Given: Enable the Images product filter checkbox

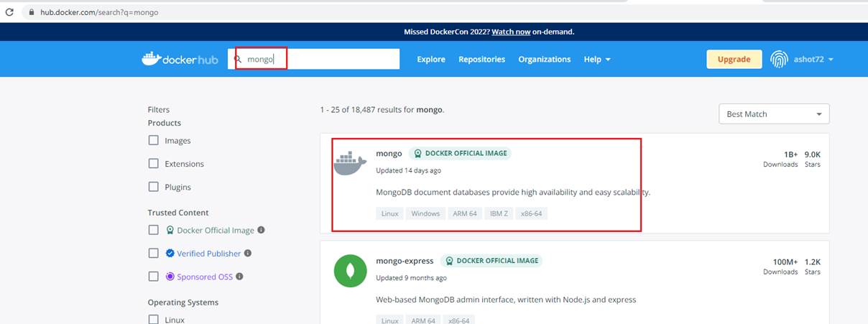Looking at the screenshot, I should 153,141.
